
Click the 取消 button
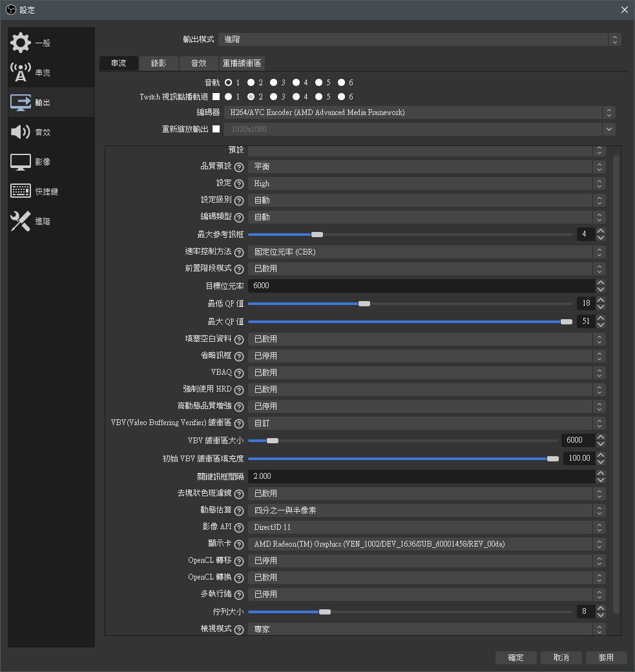(x=561, y=657)
